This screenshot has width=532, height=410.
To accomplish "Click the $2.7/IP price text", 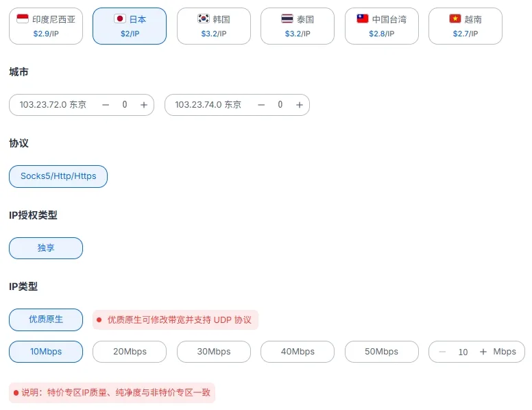I will pyautogui.click(x=465, y=34).
